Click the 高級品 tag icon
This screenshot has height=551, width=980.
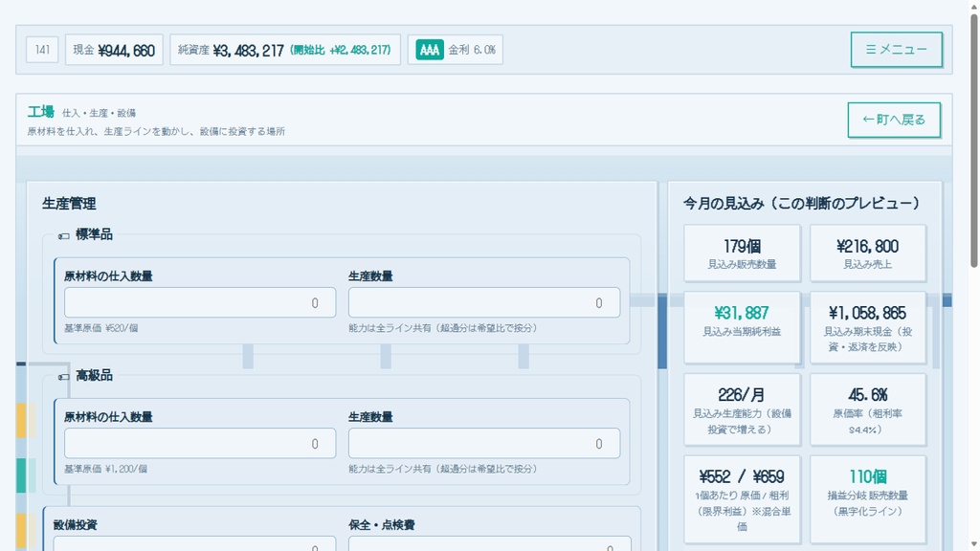(x=63, y=377)
